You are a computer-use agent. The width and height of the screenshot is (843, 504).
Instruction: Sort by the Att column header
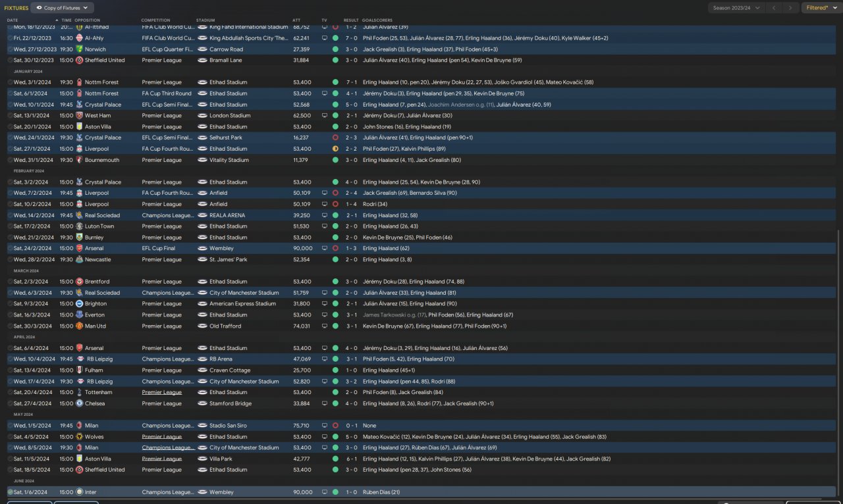tap(297, 20)
